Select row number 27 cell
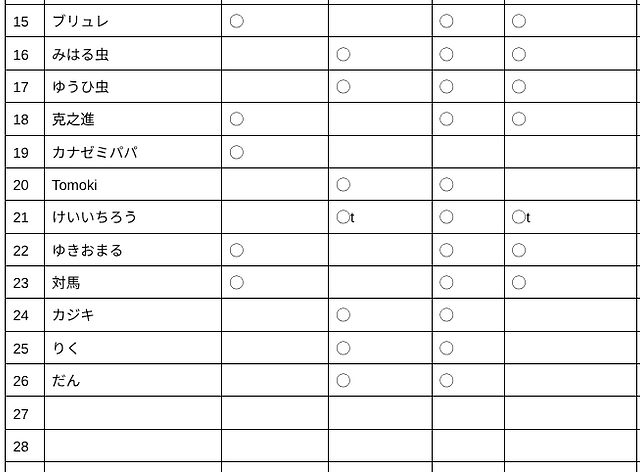640x472 pixels. [x=24, y=413]
